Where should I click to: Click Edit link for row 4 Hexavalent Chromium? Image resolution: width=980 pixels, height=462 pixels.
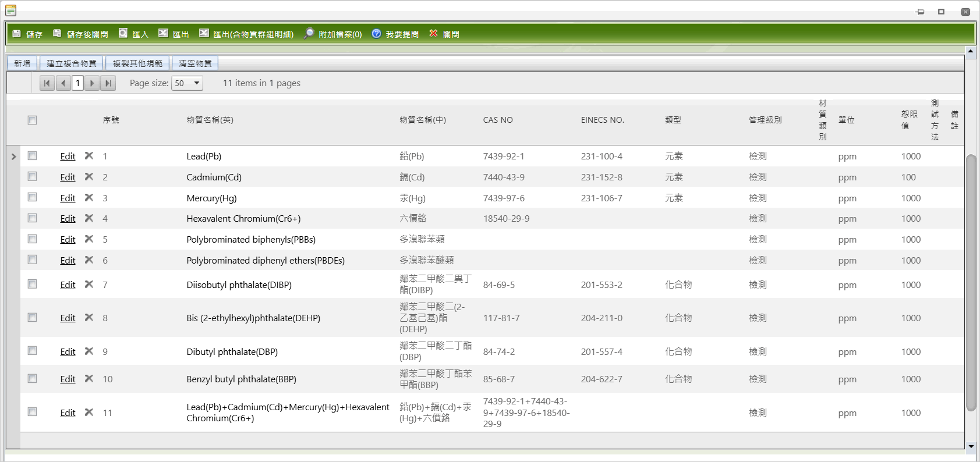click(68, 218)
